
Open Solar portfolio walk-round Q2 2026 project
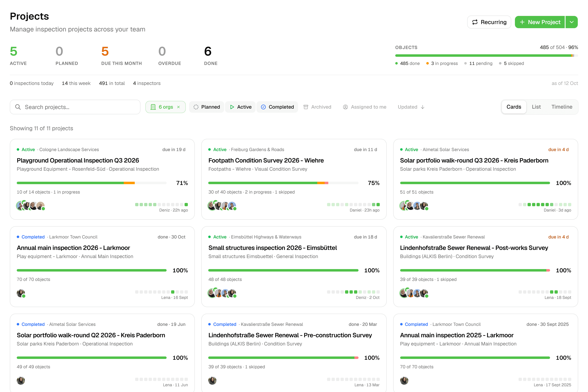[91, 335]
